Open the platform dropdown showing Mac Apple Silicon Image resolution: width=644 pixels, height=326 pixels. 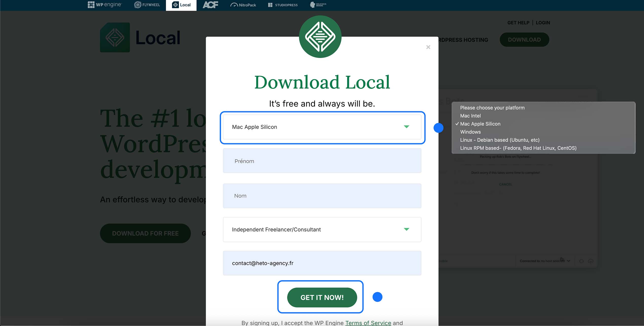point(322,127)
